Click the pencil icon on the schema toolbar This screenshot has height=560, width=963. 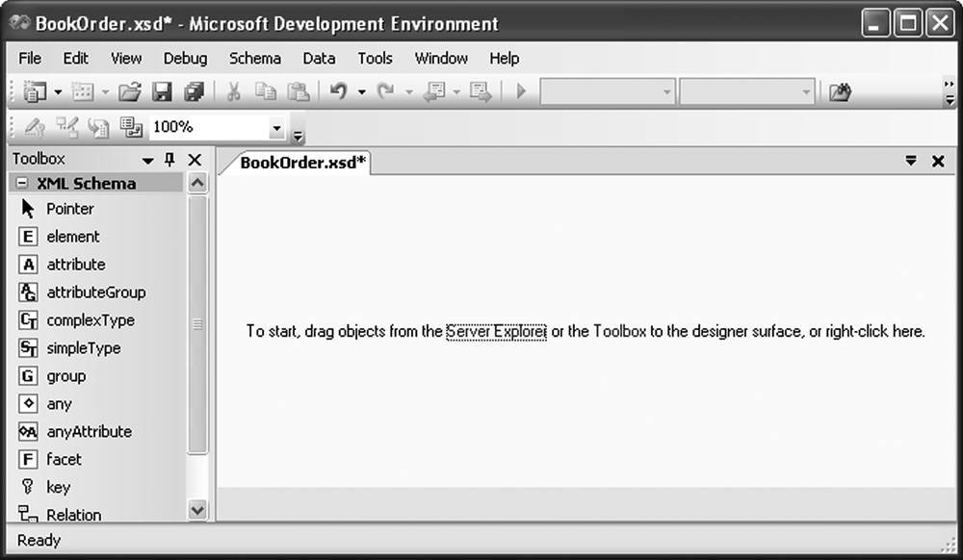tap(35, 128)
